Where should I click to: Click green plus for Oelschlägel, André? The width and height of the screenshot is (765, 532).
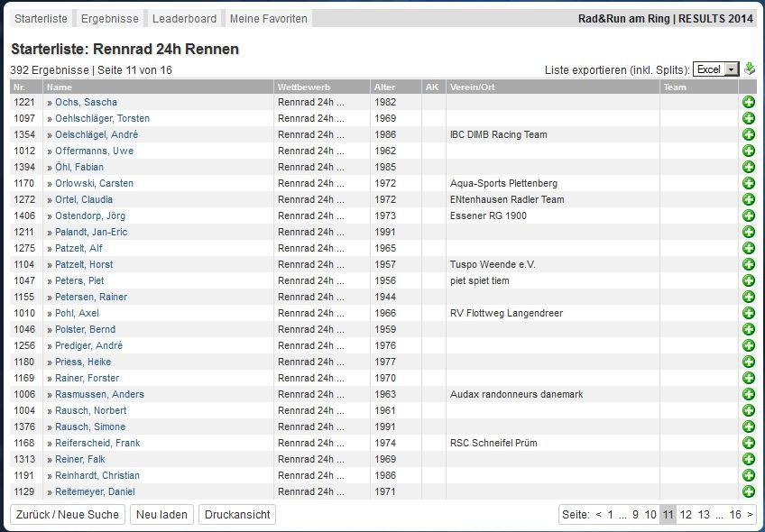coord(748,134)
